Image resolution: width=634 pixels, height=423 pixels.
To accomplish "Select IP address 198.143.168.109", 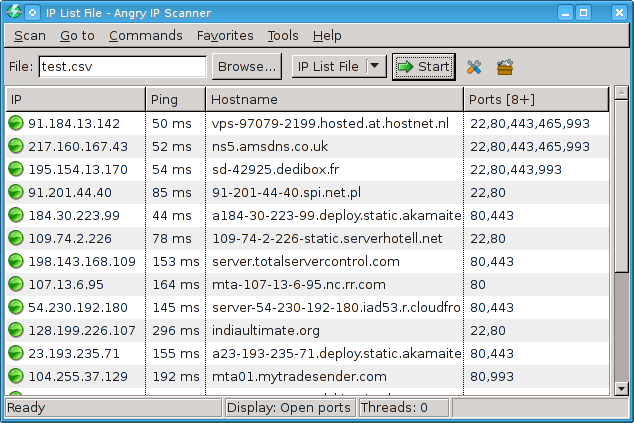I will click(82, 262).
